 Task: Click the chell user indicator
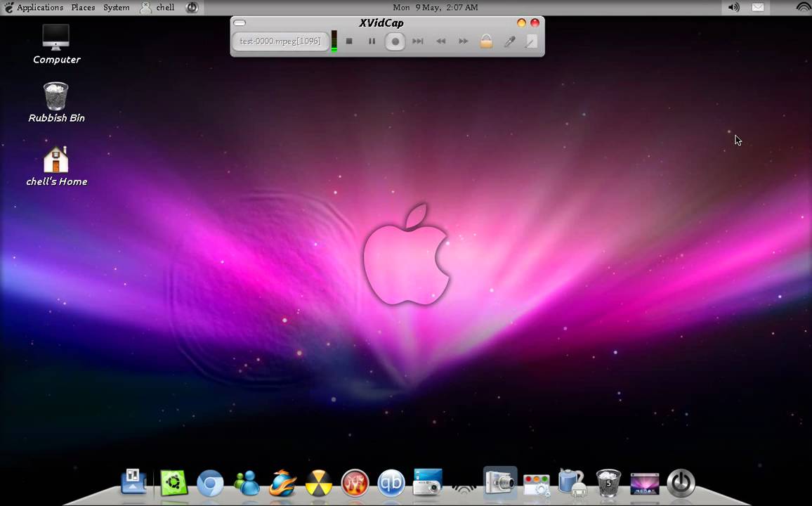click(158, 7)
